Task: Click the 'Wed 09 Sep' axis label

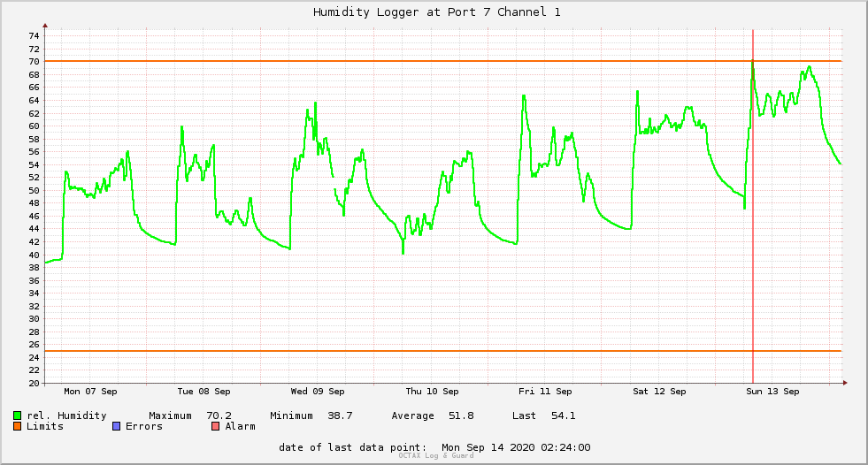Action: [x=318, y=391]
